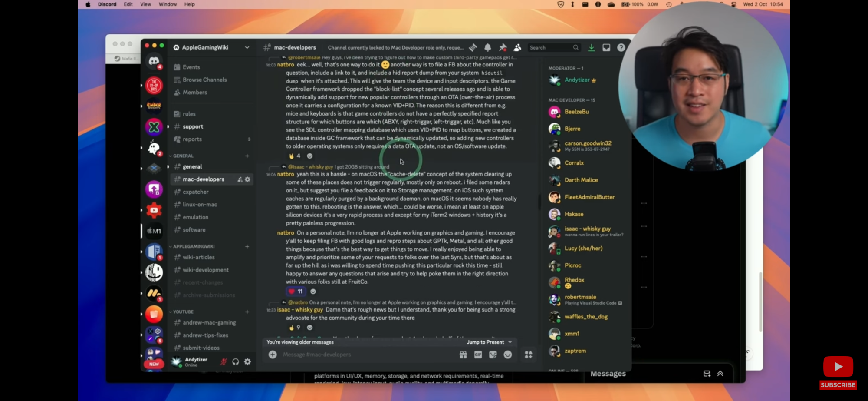
Task: Open the Discord menu in menu bar
Action: point(107,4)
